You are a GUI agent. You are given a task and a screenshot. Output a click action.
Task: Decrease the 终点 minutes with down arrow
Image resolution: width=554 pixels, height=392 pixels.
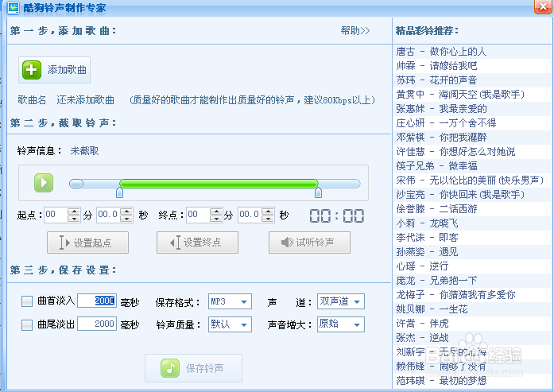coord(216,218)
